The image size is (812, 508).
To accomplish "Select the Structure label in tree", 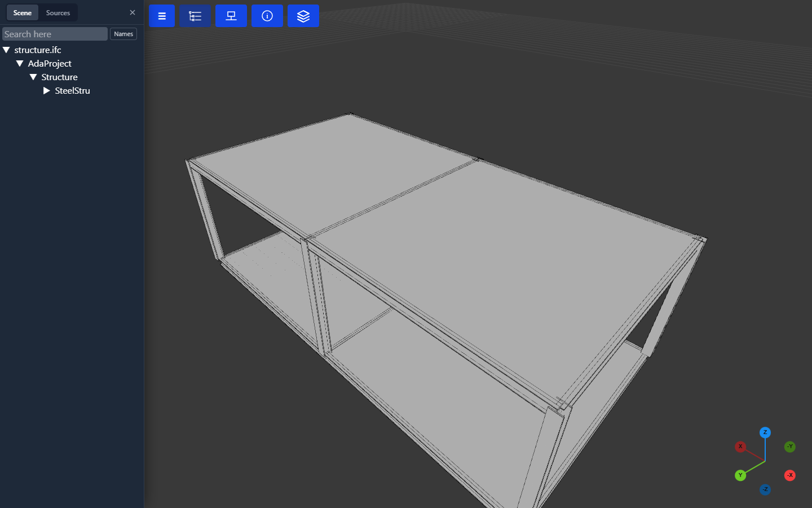I will [59, 77].
